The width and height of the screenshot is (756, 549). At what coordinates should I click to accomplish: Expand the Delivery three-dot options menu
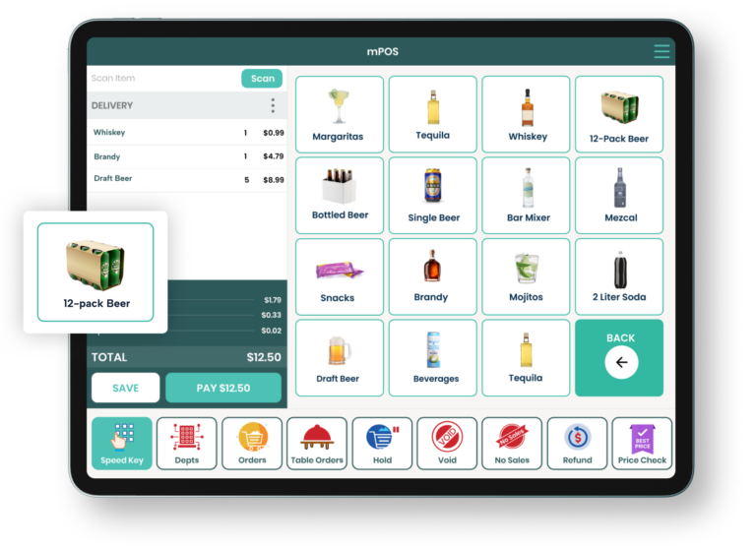(x=273, y=105)
